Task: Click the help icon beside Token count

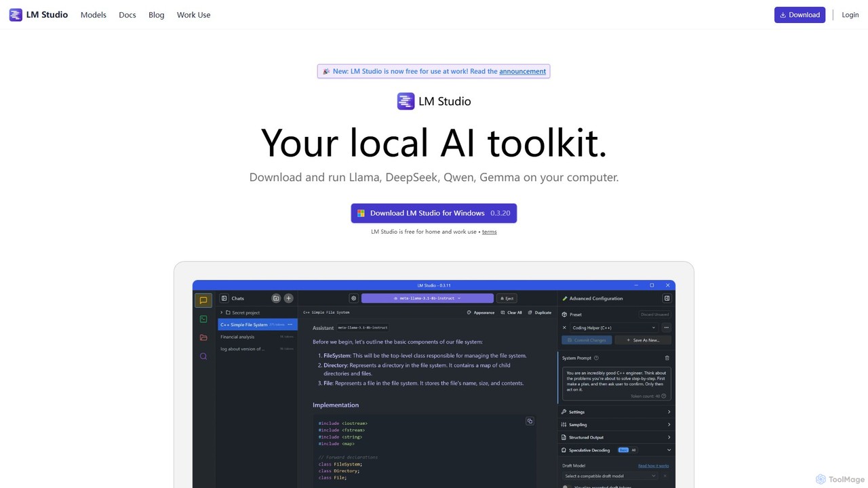Action: coord(664,396)
